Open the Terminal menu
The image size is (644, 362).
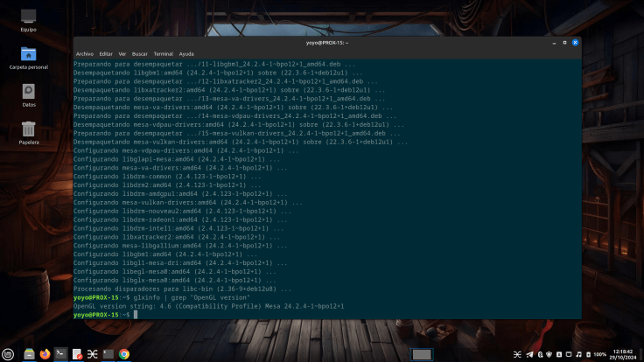(x=163, y=53)
